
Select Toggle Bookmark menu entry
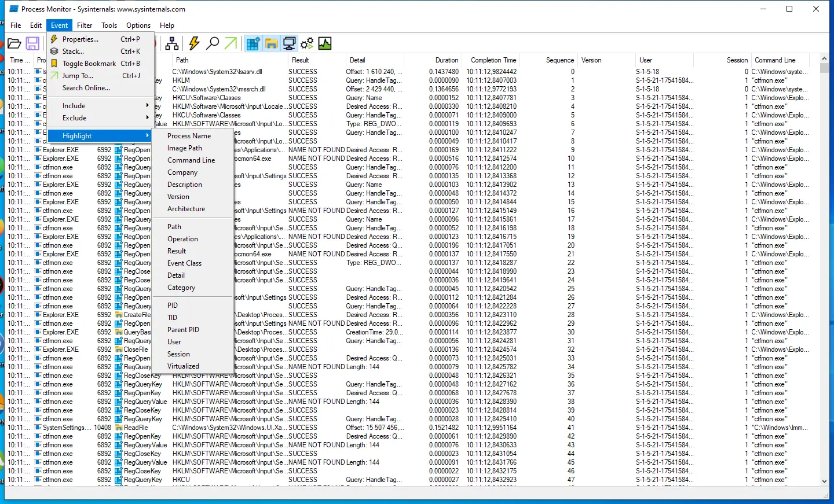[x=100, y=64]
